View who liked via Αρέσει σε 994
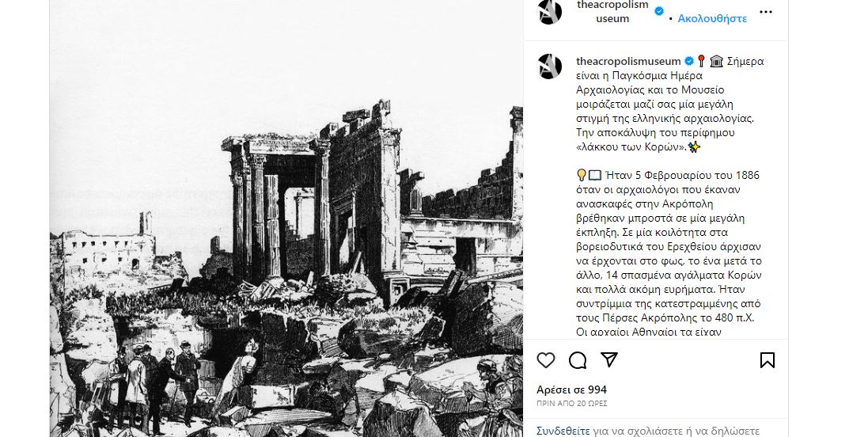Image resolution: width=868 pixels, height=437 pixels. click(x=571, y=390)
